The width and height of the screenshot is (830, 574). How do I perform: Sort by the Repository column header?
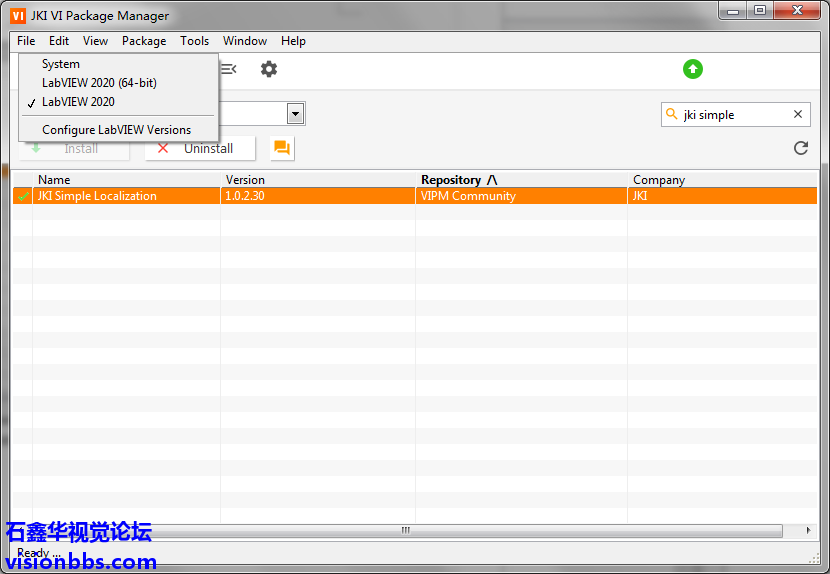pos(458,180)
